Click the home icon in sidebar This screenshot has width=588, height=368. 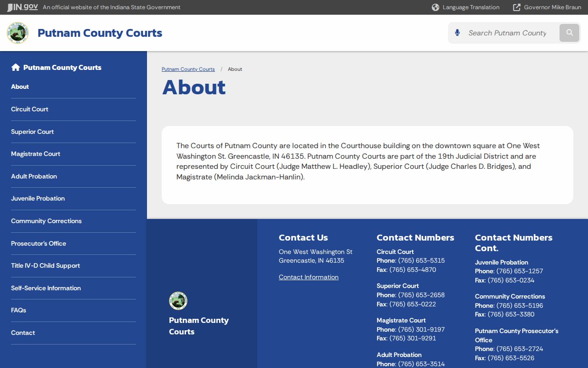coord(16,68)
